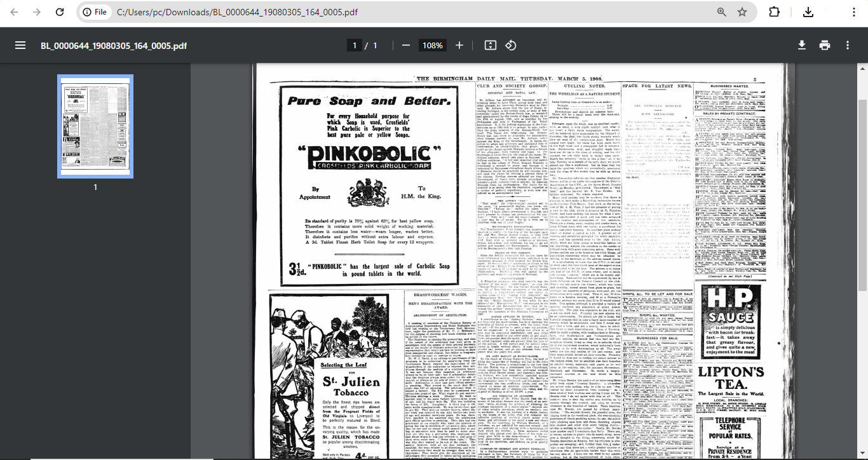Rotate the document counterclockwise

[x=511, y=45]
